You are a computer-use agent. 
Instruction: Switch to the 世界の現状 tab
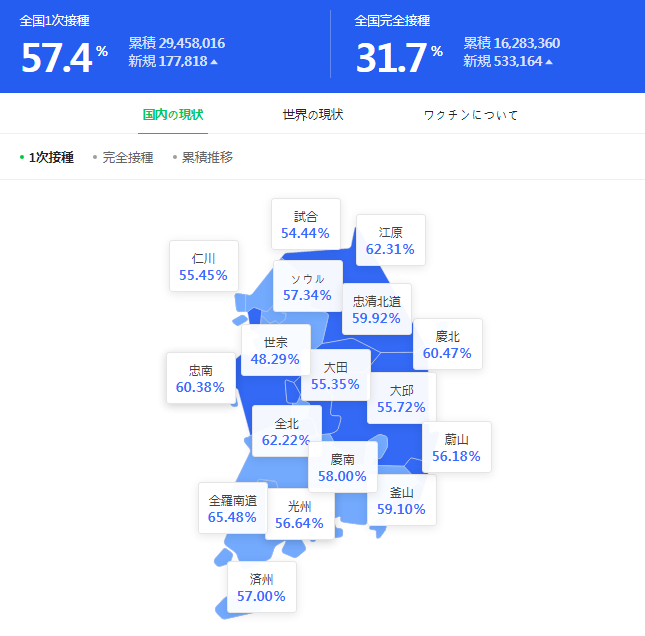pyautogui.click(x=313, y=115)
